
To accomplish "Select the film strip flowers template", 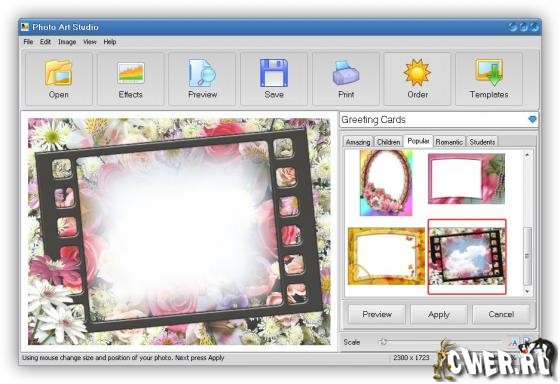I will [467, 256].
